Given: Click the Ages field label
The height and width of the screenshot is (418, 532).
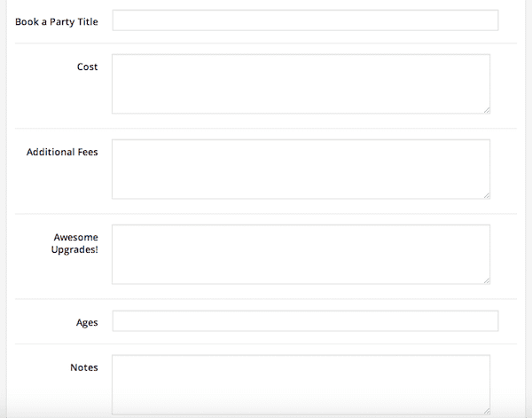Looking at the screenshot, I should click(x=87, y=322).
